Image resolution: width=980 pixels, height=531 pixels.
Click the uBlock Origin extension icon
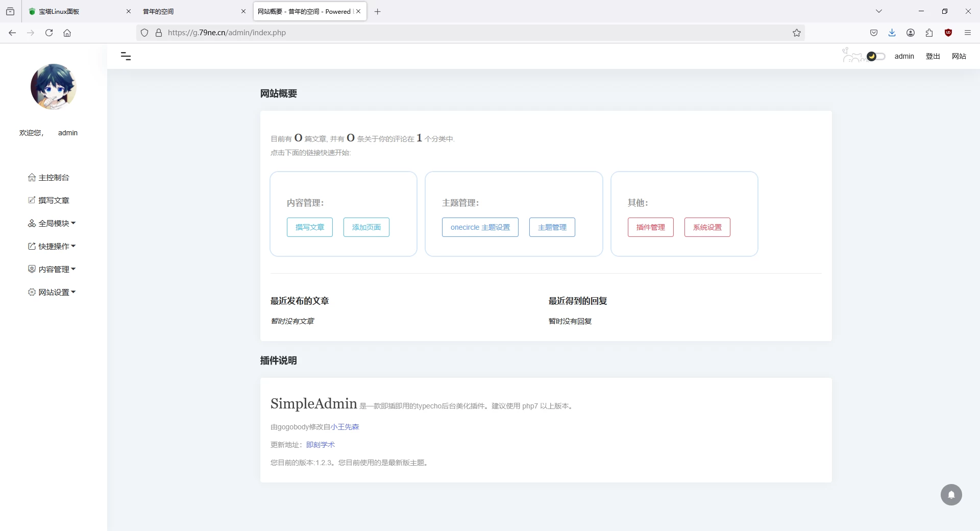948,33
